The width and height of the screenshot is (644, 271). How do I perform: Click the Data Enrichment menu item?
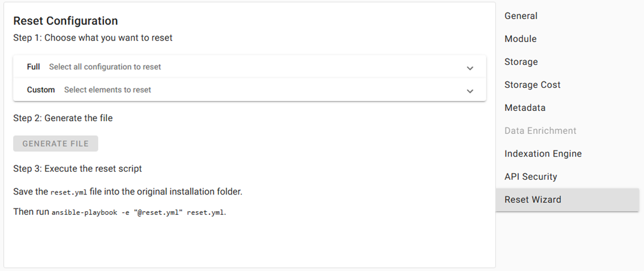pyautogui.click(x=540, y=131)
